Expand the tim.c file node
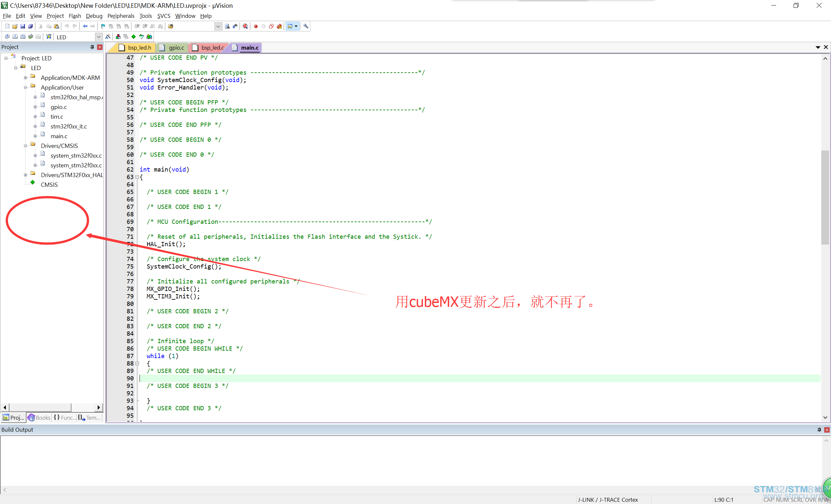 (x=35, y=117)
